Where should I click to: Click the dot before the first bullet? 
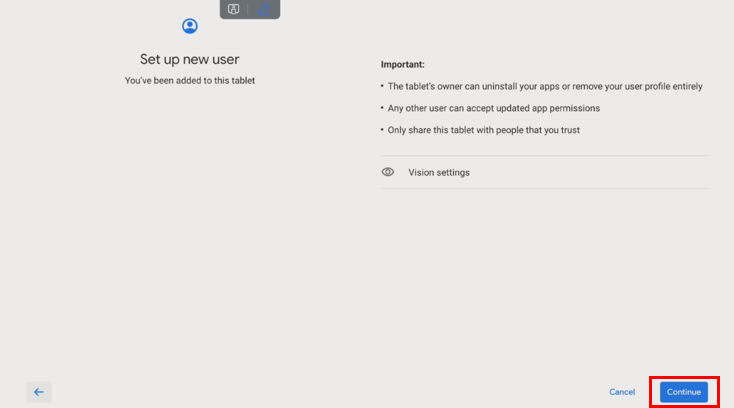tap(383, 87)
